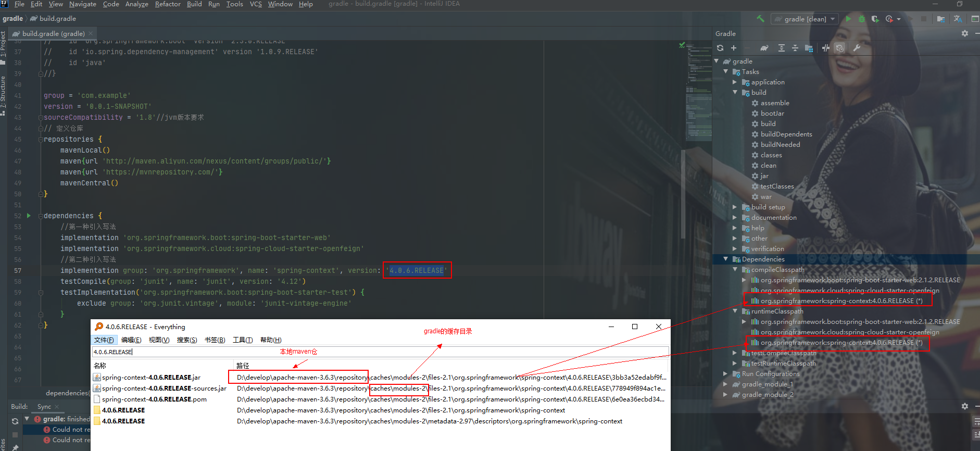Viewport: 980px width, 451px height.
Task: Toggle the highlighted refresh-clock icon in Gradle toolbar
Action: [x=839, y=48]
